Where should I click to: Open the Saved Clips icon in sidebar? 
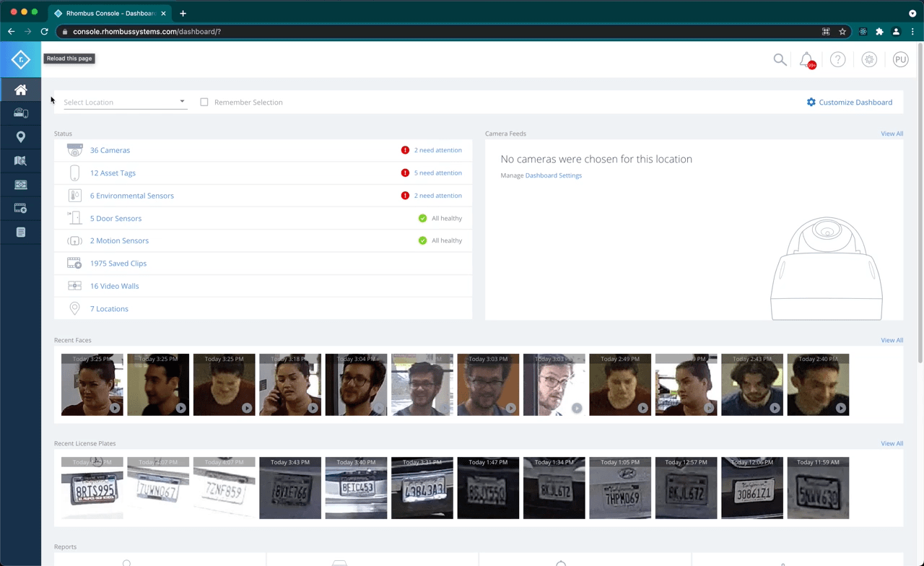(20, 209)
